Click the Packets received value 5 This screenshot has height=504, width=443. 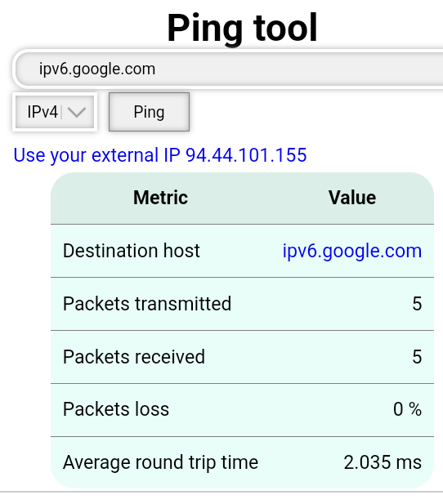click(x=417, y=357)
